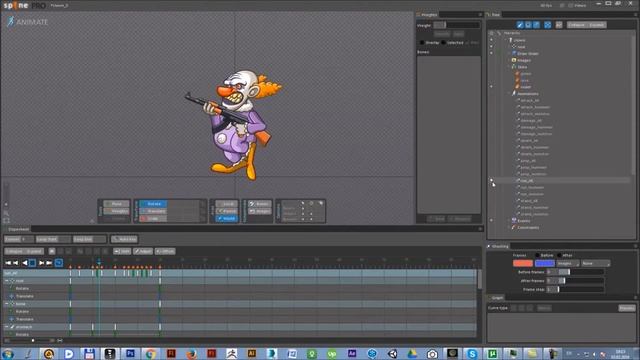Select the Scale transform tool

(153, 218)
